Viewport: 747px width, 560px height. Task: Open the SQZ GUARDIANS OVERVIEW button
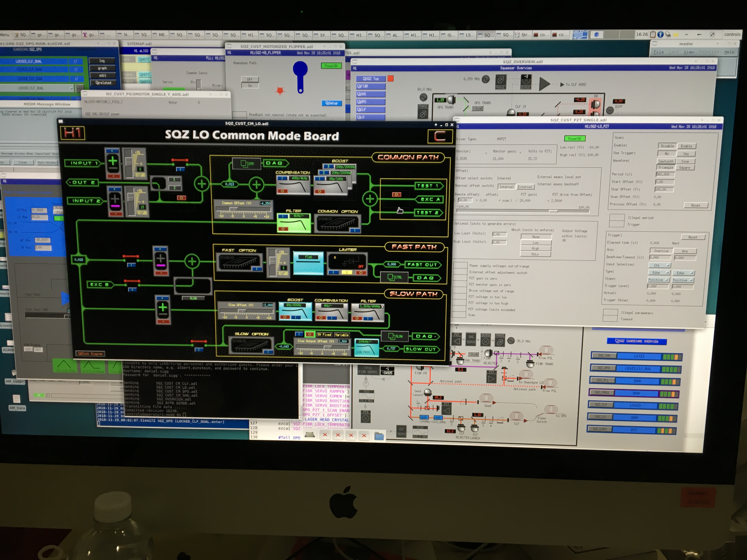637,341
